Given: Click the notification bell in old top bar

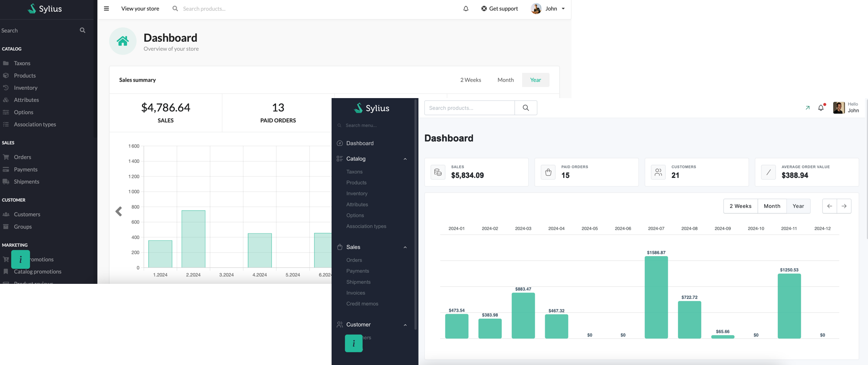Looking at the screenshot, I should click(x=466, y=8).
